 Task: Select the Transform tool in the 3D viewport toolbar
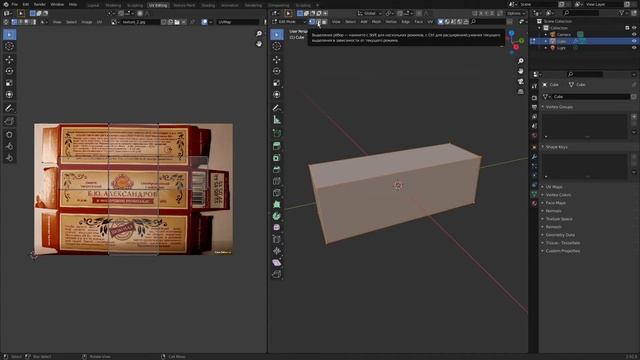pyautogui.click(x=277, y=94)
